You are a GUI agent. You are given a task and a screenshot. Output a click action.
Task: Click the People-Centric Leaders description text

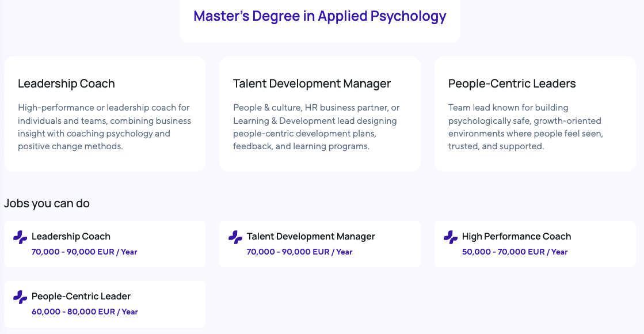click(525, 127)
